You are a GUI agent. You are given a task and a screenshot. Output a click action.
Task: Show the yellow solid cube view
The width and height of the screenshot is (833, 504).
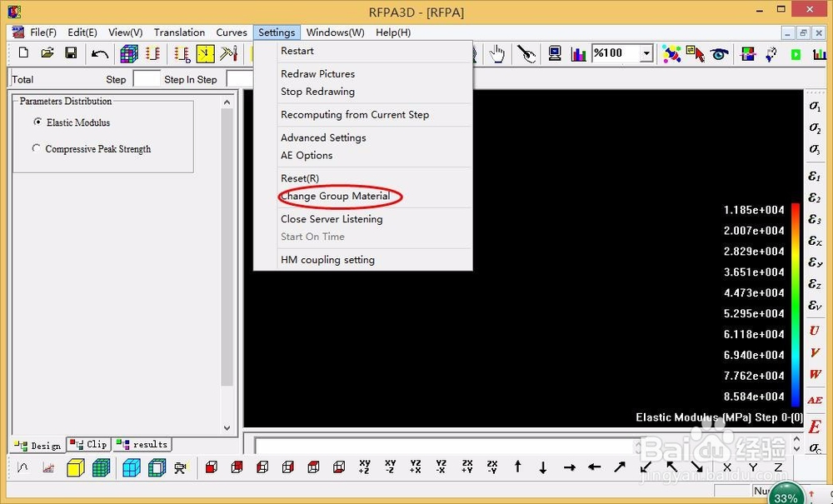[76, 468]
